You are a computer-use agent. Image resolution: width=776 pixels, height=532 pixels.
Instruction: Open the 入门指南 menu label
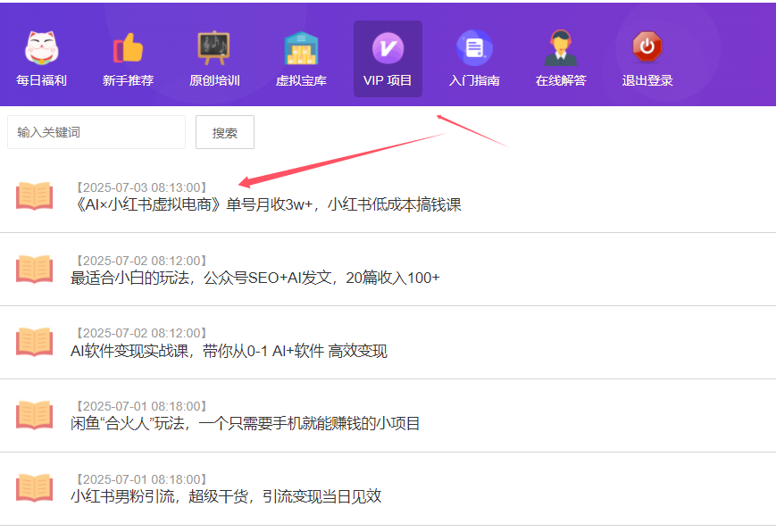tap(474, 80)
